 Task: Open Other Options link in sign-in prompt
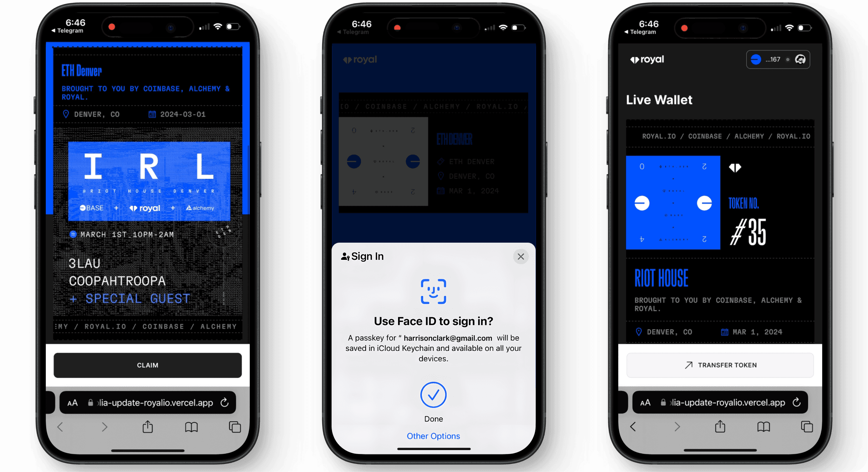tap(434, 435)
